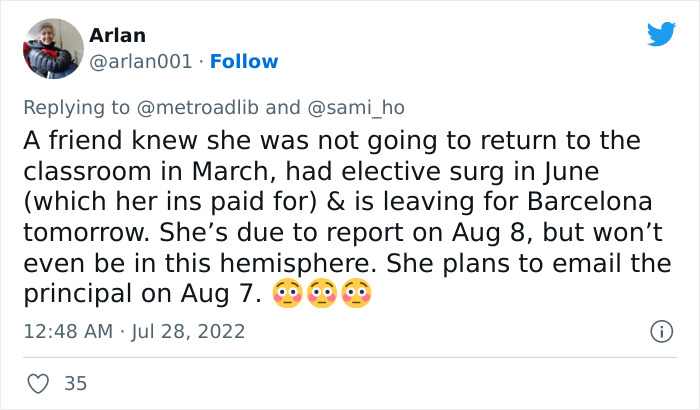The width and height of the screenshot is (700, 410).
Task: Open the tweet info circle icon
Action: pyautogui.click(x=659, y=330)
